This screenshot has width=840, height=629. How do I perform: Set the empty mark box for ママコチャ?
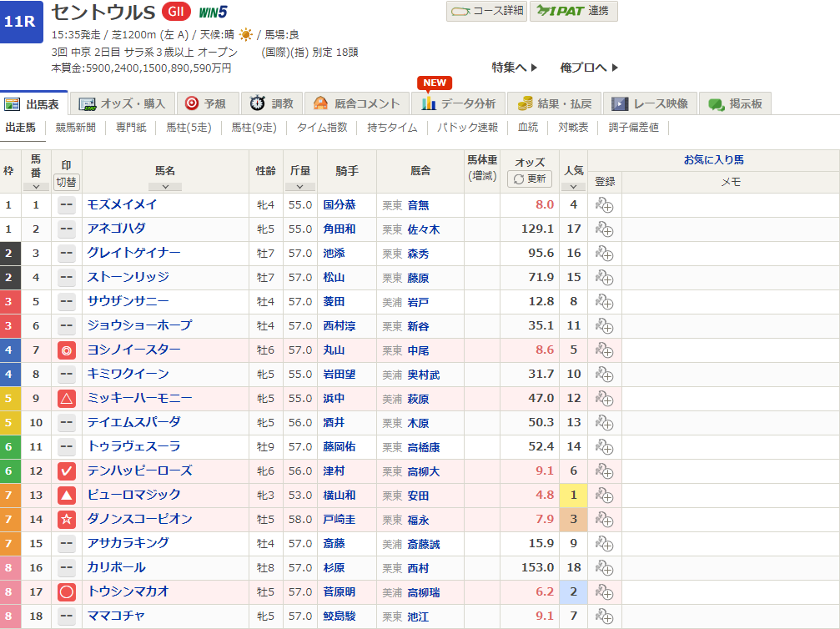[67, 616]
